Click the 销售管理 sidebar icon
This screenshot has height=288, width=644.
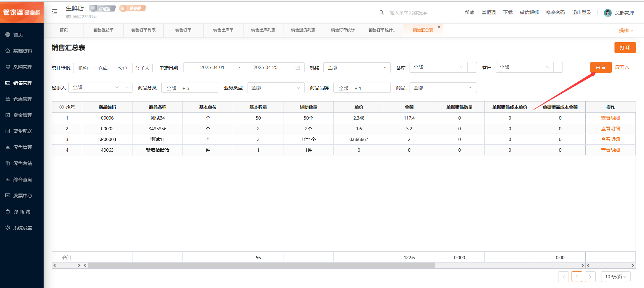(x=8, y=83)
